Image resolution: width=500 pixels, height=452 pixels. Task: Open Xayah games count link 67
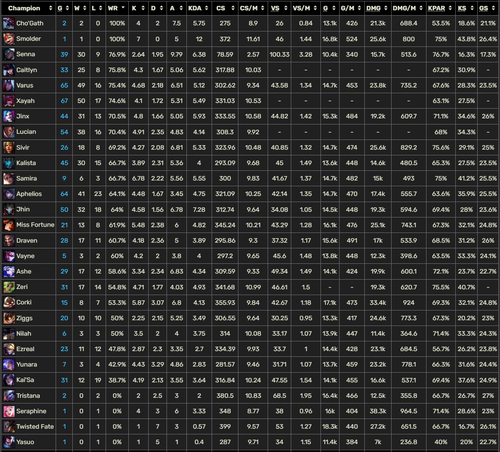tap(64, 101)
